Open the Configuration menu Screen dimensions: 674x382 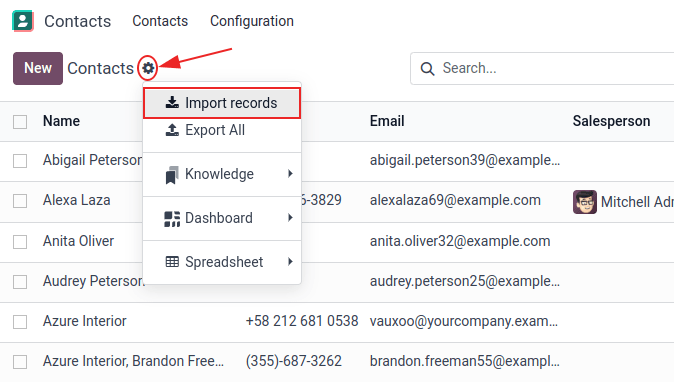click(252, 21)
